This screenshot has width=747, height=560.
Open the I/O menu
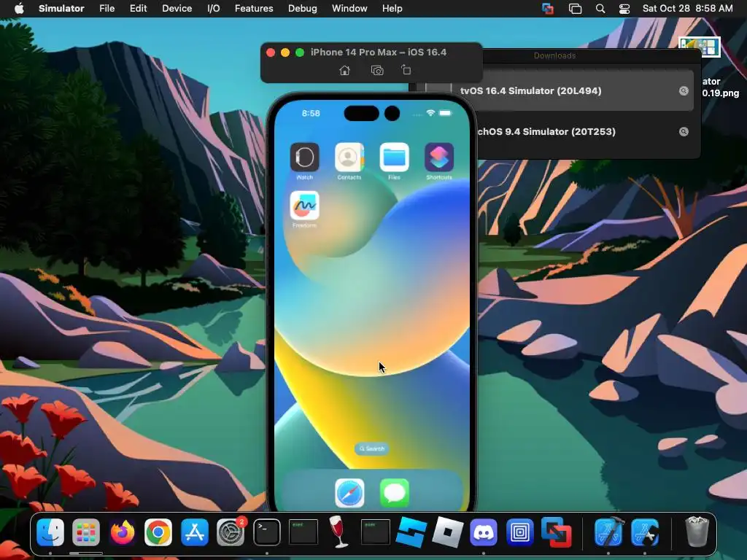214,9
